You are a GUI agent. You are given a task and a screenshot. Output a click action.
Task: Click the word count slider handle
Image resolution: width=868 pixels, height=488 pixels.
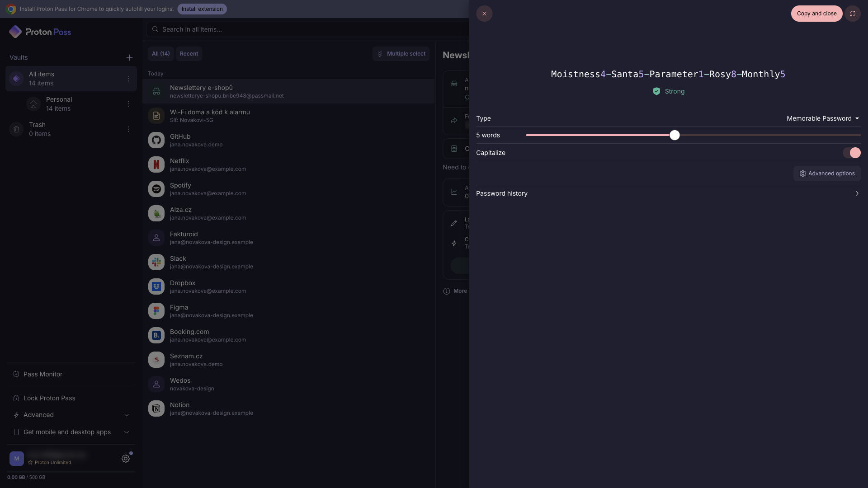675,135
